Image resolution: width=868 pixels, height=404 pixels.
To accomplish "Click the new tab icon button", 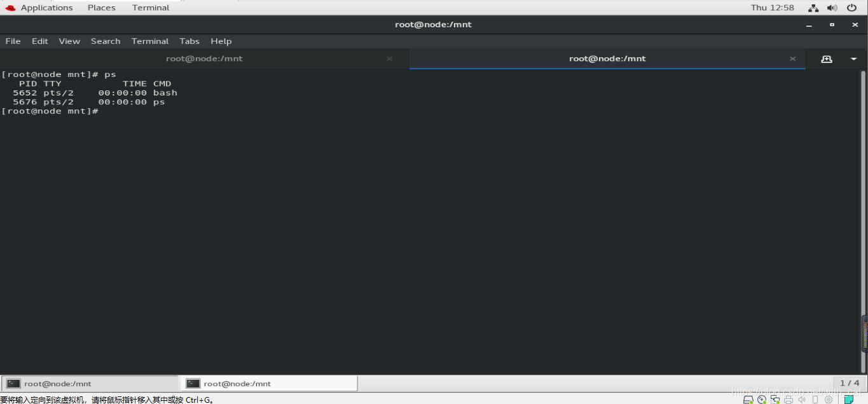I will tap(827, 59).
